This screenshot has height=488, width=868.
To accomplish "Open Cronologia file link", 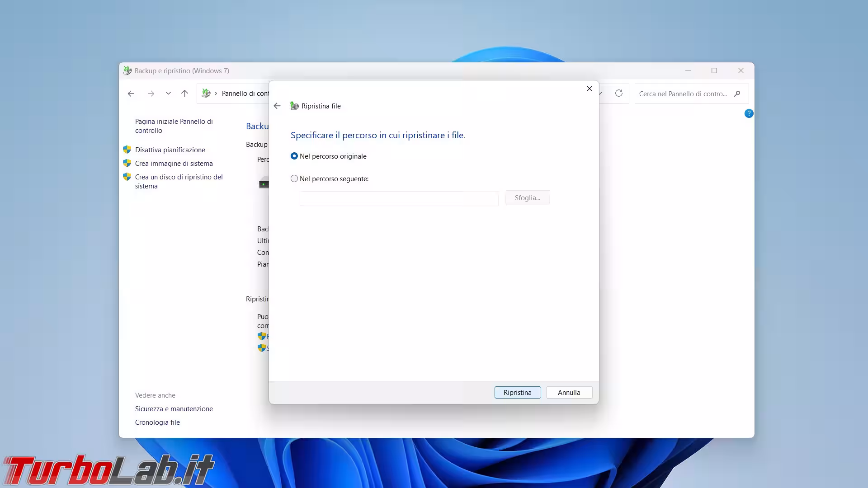I will 157,422.
